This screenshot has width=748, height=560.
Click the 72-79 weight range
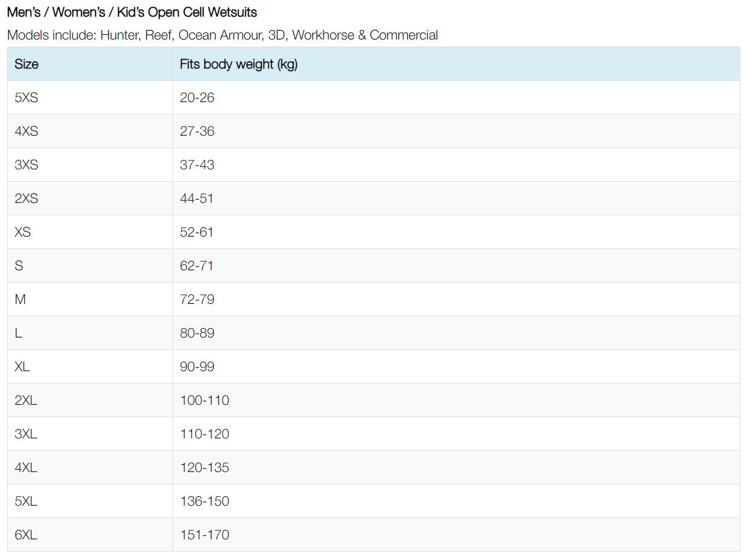point(197,300)
